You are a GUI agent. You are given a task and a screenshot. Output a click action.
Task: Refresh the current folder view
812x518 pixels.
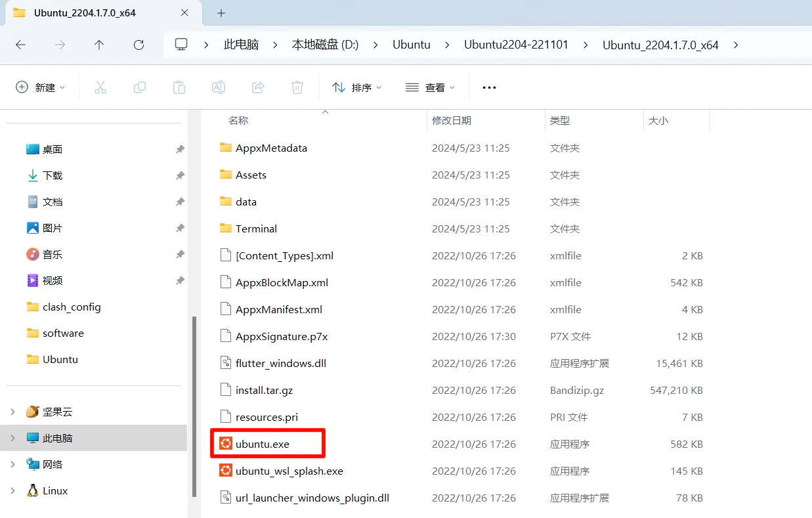139,45
